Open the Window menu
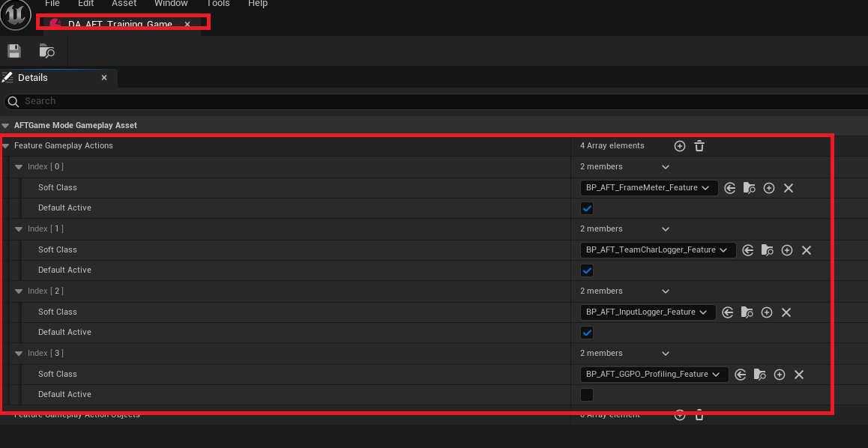 point(171,4)
